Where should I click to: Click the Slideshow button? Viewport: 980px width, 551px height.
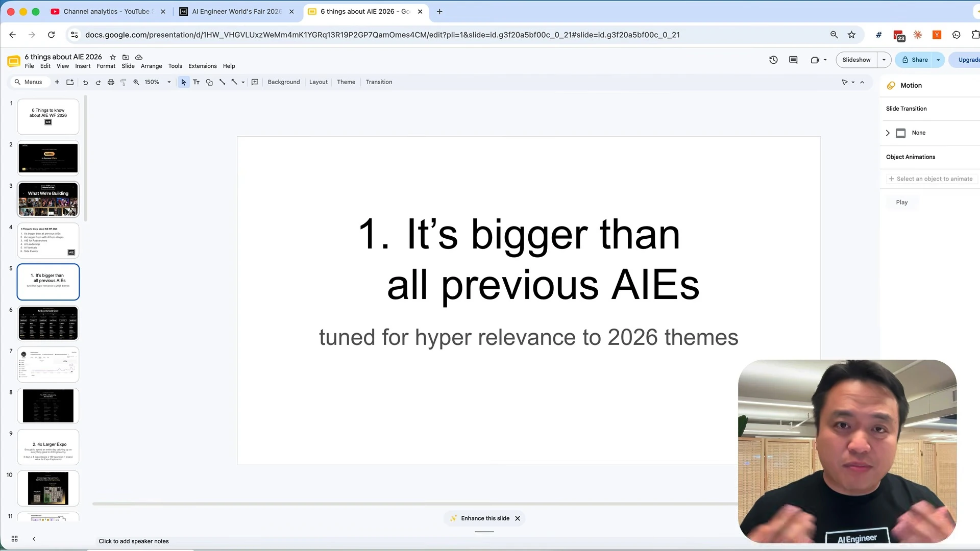pos(856,60)
